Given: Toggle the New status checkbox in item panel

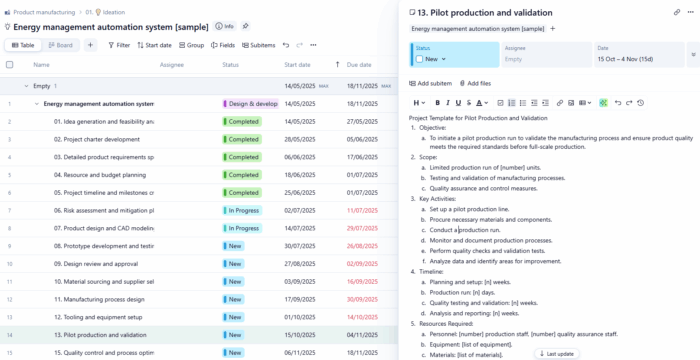Looking at the screenshot, I should pos(419,59).
